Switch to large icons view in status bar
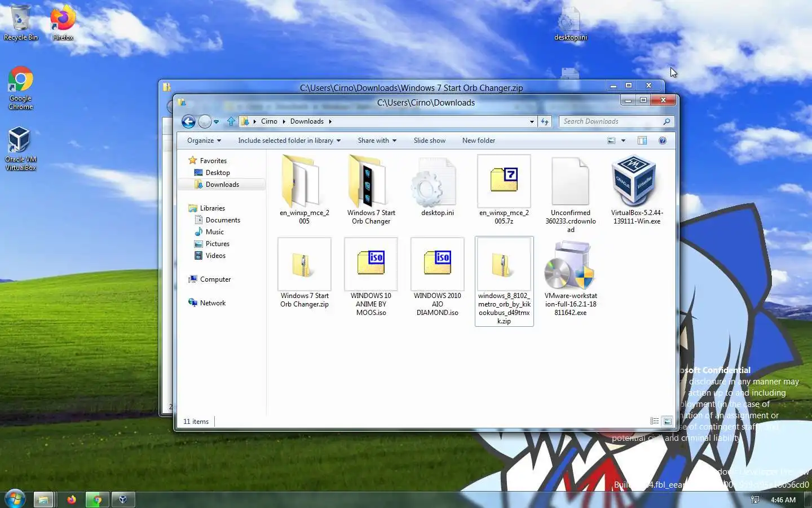Viewport: 812px width, 508px height. tap(668, 421)
